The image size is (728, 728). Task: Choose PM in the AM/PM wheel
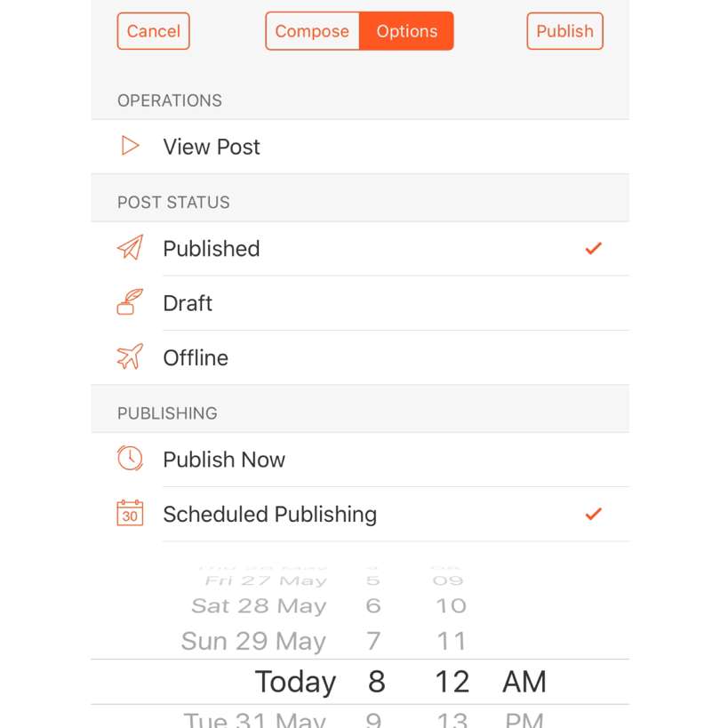(524, 719)
